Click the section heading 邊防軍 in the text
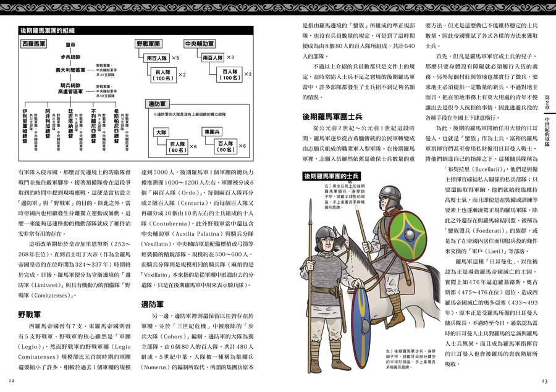Image resolution: width=556 pixels, height=392 pixels. (x=153, y=304)
